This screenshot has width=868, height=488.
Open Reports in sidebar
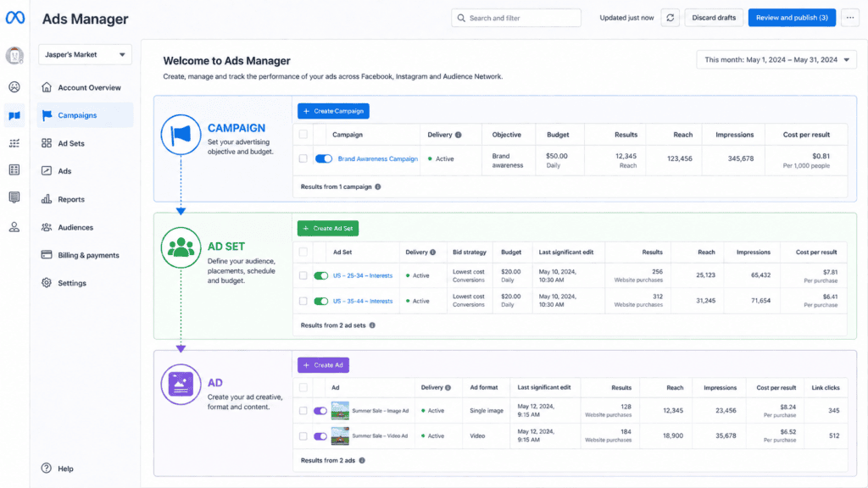[x=86, y=199]
